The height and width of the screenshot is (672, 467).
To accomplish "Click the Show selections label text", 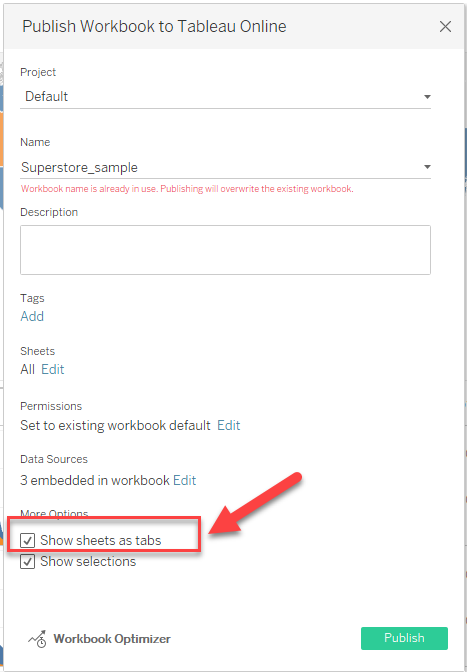I will point(88,562).
